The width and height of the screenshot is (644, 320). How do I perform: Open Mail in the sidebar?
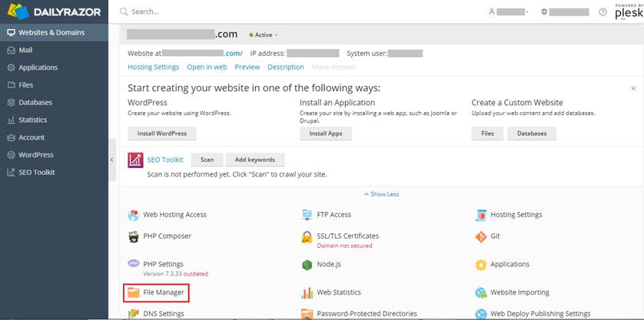tap(55, 50)
